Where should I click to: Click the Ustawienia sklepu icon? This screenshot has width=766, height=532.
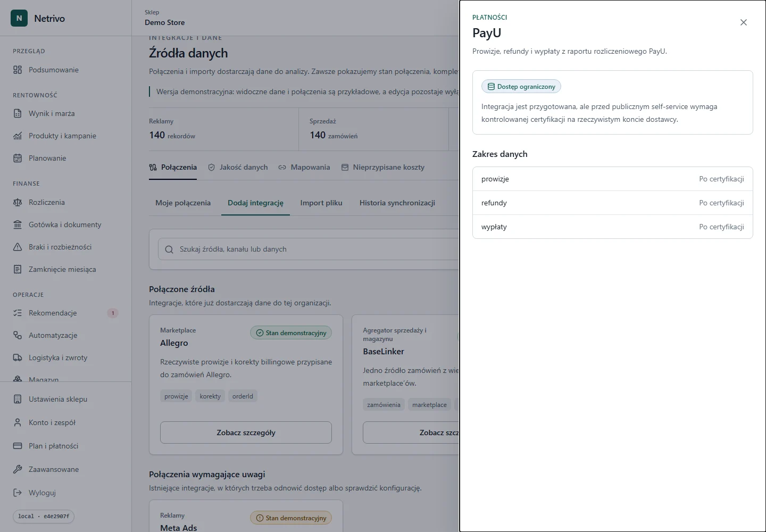pyautogui.click(x=18, y=399)
